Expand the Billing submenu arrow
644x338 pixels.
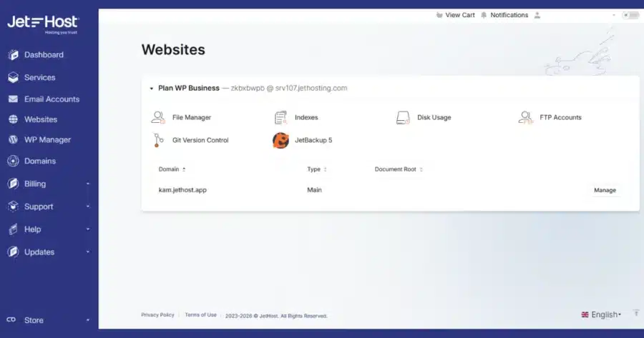click(88, 184)
